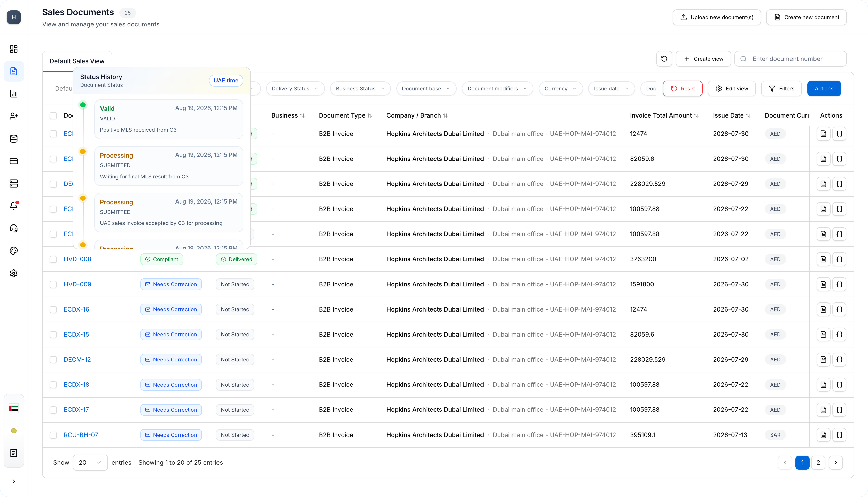This screenshot has width=868, height=497.
Task: Open JSON braces icon for HVD-009 row
Action: pos(839,284)
